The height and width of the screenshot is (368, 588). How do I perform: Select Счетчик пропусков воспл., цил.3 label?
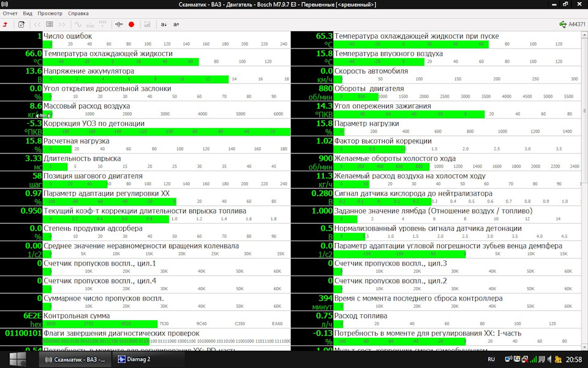[x=391, y=263]
